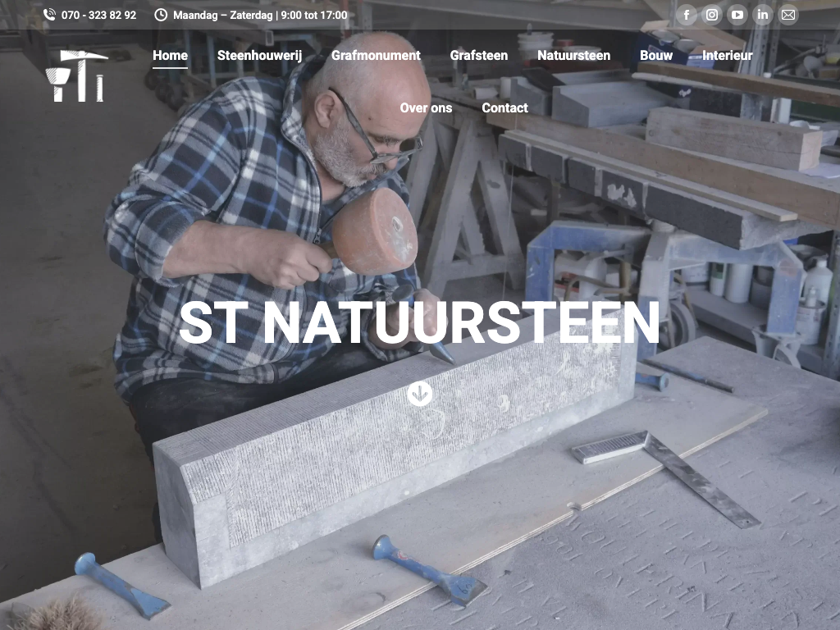Open the Grafmonument menu
This screenshot has width=840, height=630.
click(376, 56)
